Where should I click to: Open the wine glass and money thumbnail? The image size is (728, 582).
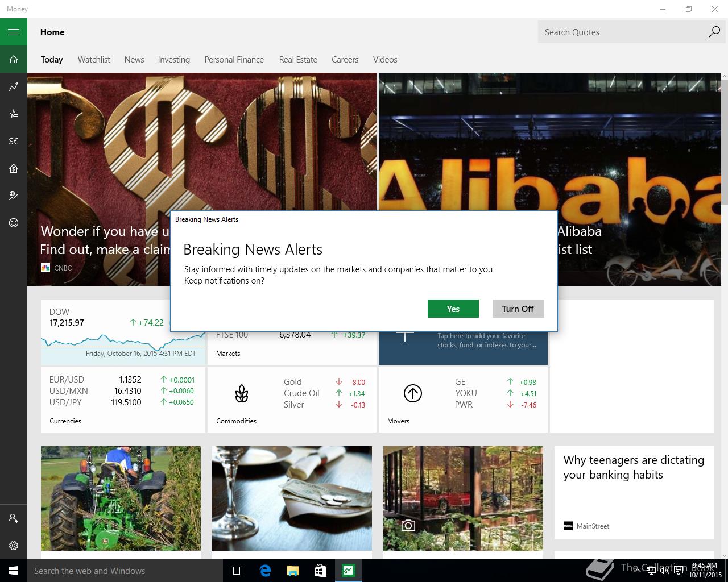[292, 498]
